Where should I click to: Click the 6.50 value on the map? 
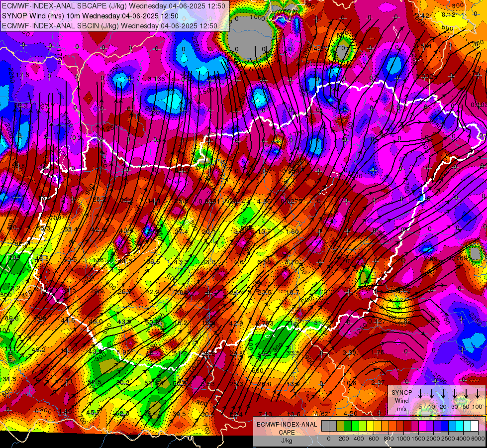point(264,262)
